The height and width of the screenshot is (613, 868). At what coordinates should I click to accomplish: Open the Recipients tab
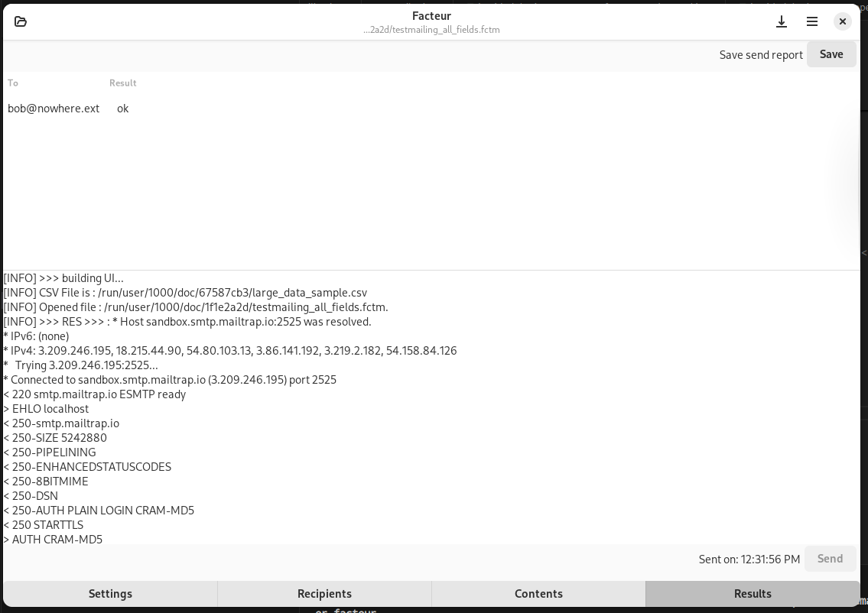click(x=324, y=594)
